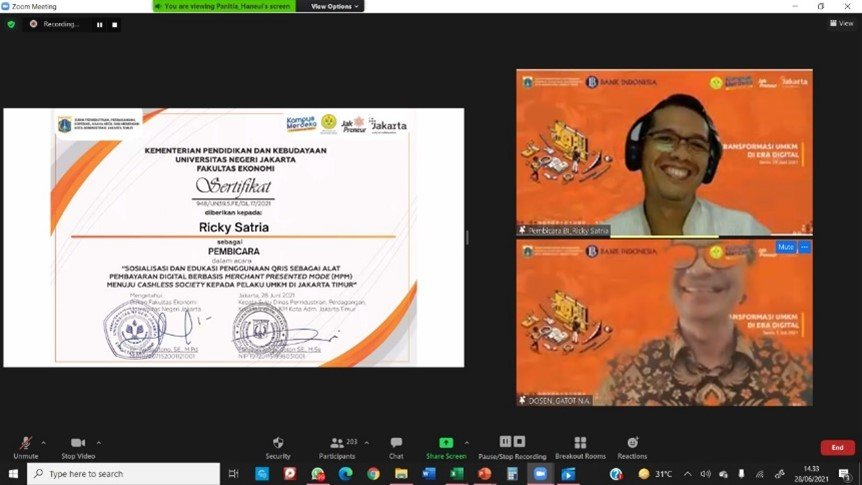Viewport: 862px width, 485px height.
Task: Click the green Share Screen button
Action: click(x=446, y=448)
